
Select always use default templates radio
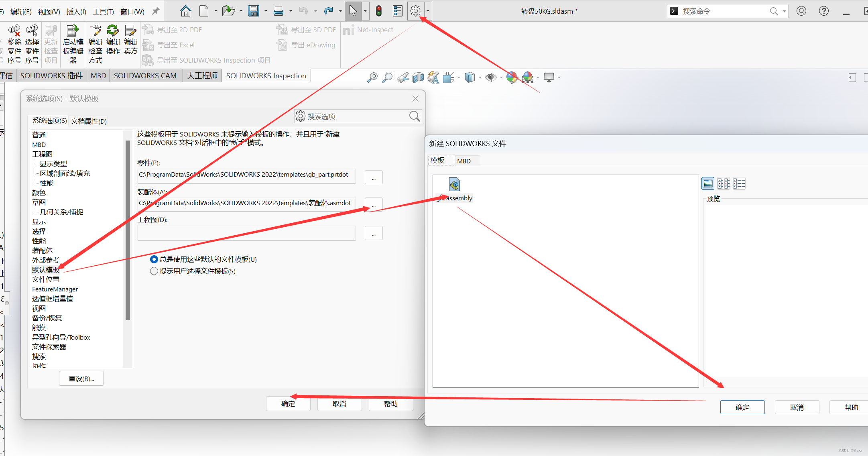pos(154,259)
